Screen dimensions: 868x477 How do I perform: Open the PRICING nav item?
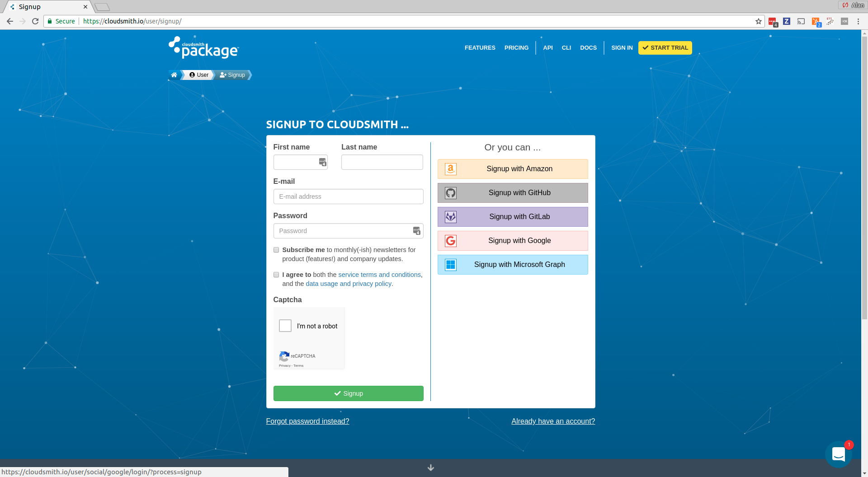point(516,48)
